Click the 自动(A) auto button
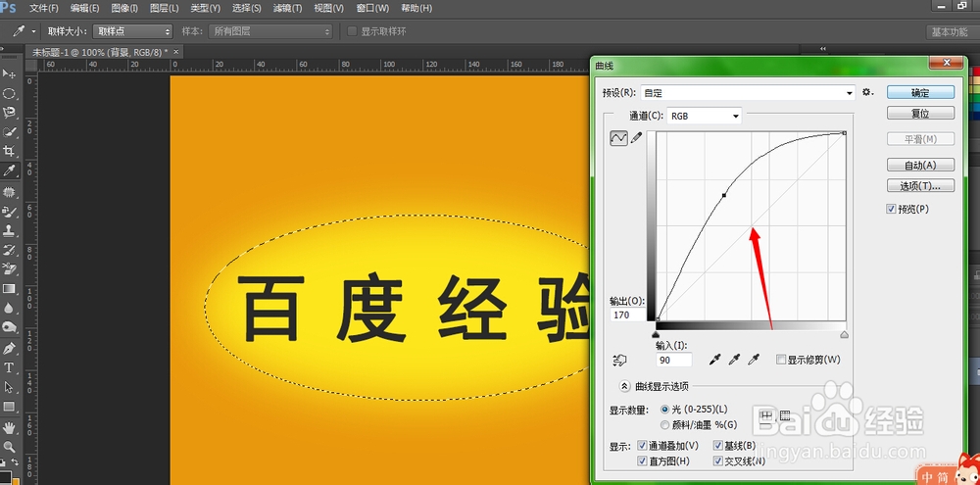The image size is (980, 485). click(x=920, y=165)
